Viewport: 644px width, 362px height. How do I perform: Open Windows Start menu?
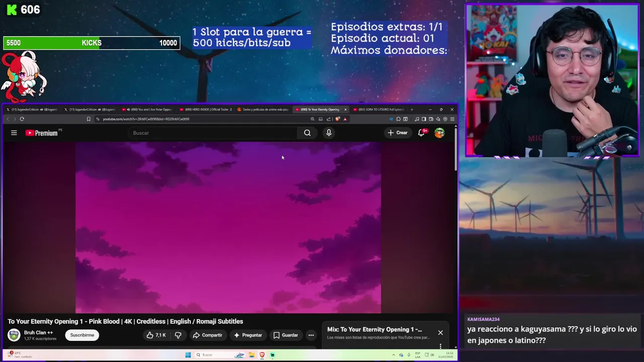(x=188, y=355)
